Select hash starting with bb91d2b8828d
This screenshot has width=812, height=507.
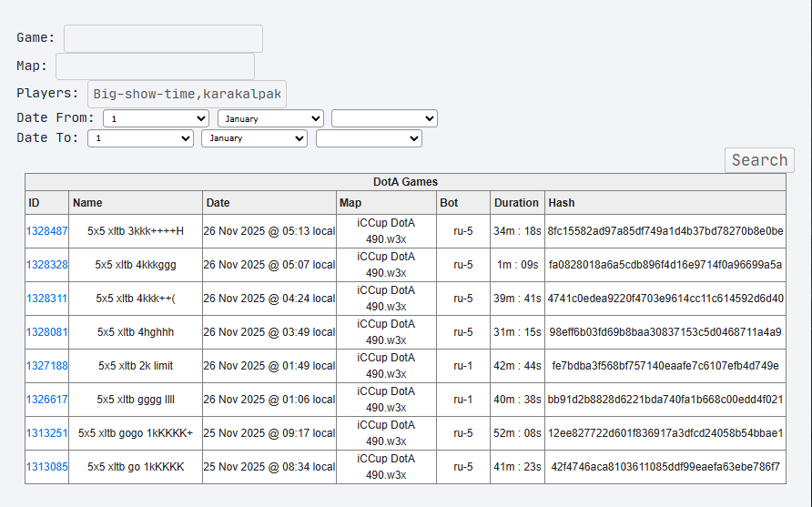coord(665,400)
